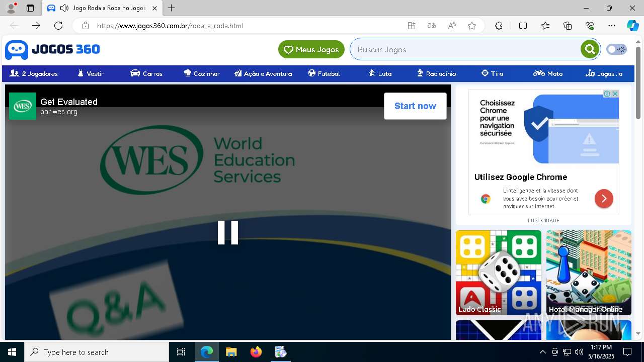Open the Vestir category
The height and width of the screenshot is (362, 644).
(91, 73)
